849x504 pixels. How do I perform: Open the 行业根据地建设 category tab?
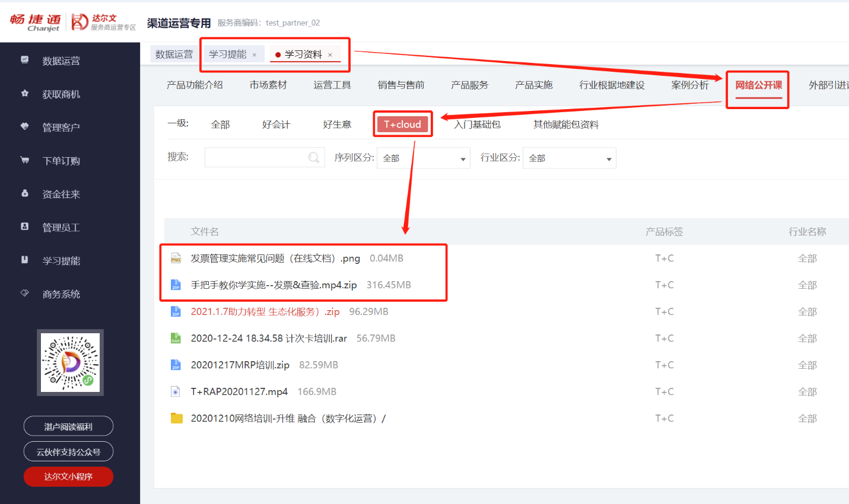coord(612,85)
